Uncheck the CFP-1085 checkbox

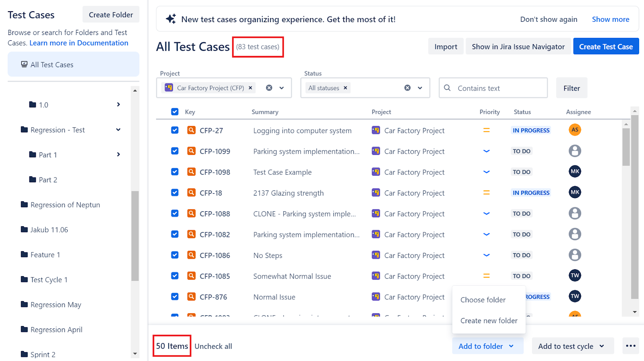click(x=175, y=276)
